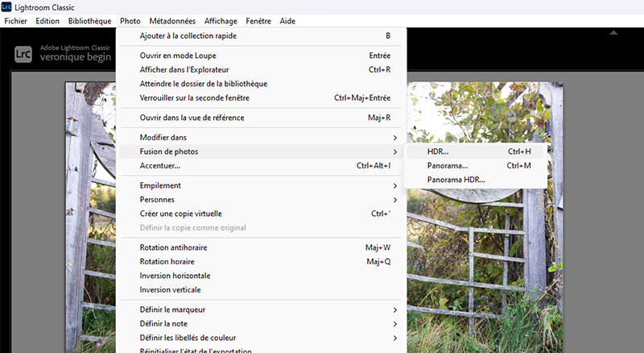Open the Edition menu
Image resolution: width=644 pixels, height=353 pixels.
tap(47, 21)
